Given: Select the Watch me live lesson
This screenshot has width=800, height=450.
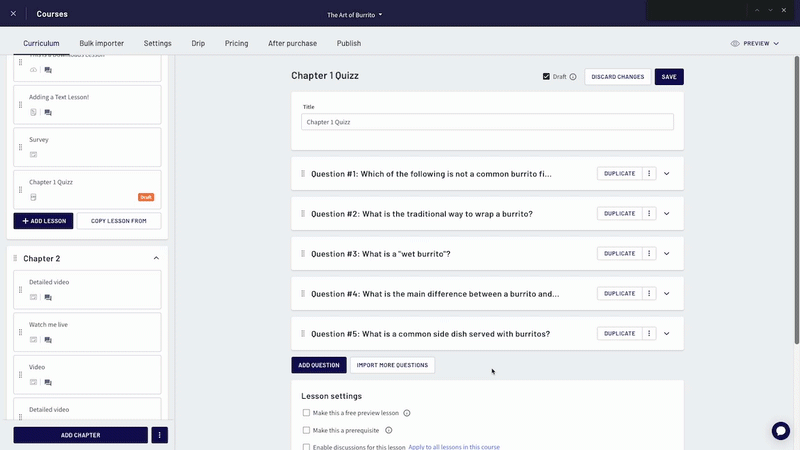Looking at the screenshot, I should point(87,332).
